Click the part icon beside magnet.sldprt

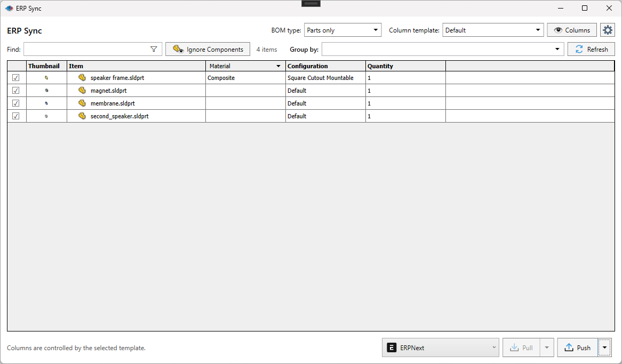click(x=82, y=91)
